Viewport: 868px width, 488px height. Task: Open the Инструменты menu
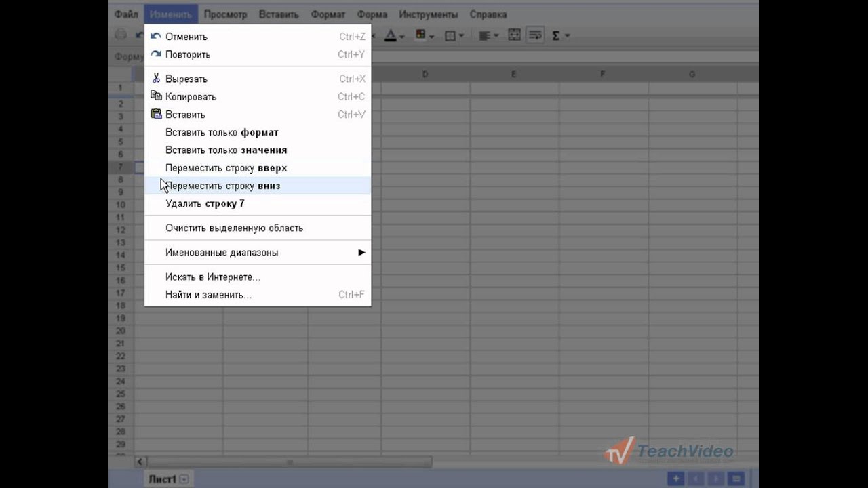(428, 14)
